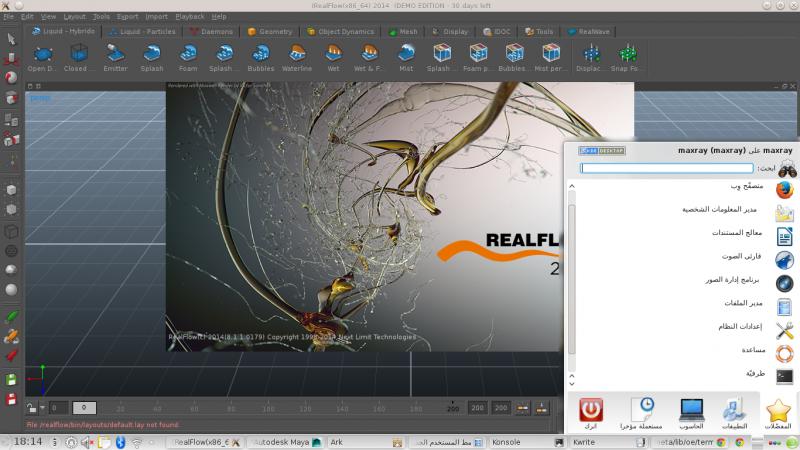The width and height of the screenshot is (800, 450).
Task: Click the Bluetooth tray icon
Action: click(120, 442)
